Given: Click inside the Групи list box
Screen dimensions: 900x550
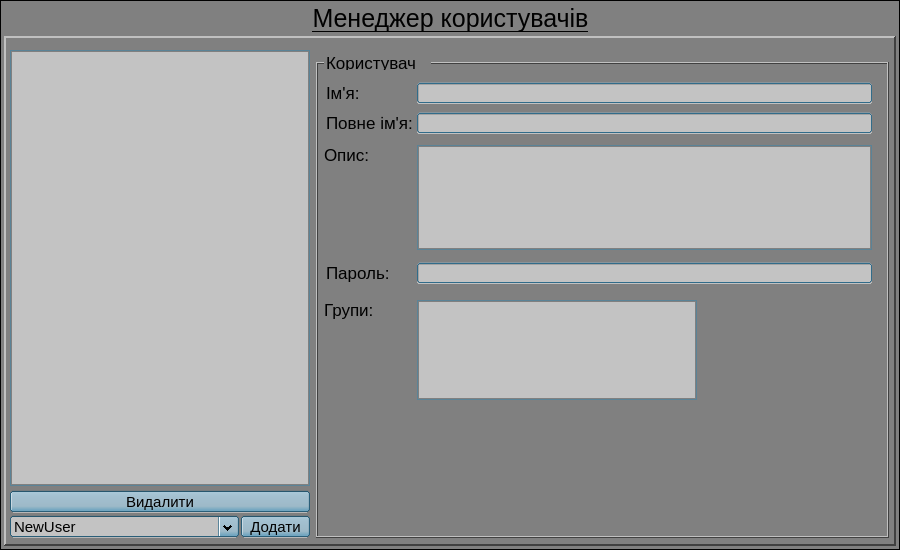Looking at the screenshot, I should (556, 350).
